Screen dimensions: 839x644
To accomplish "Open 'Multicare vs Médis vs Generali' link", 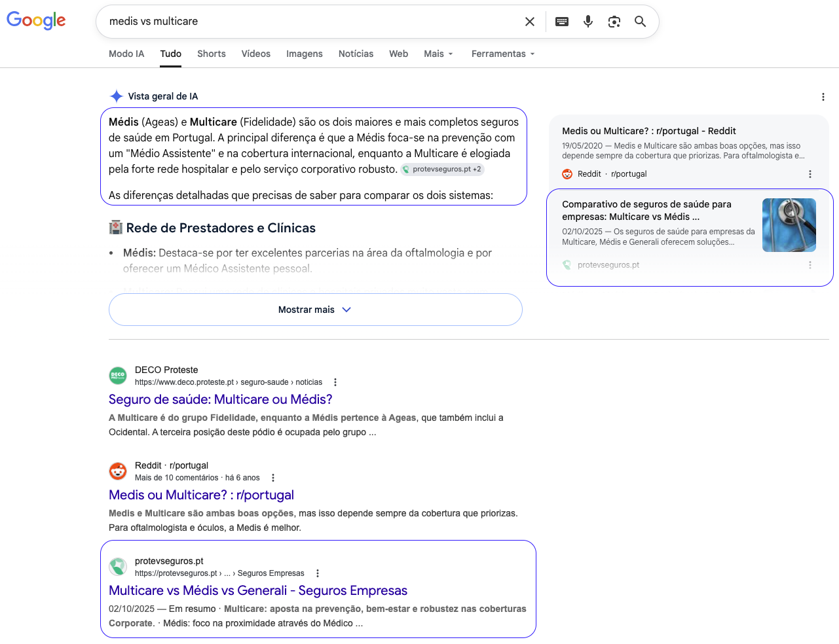I will [x=258, y=590].
